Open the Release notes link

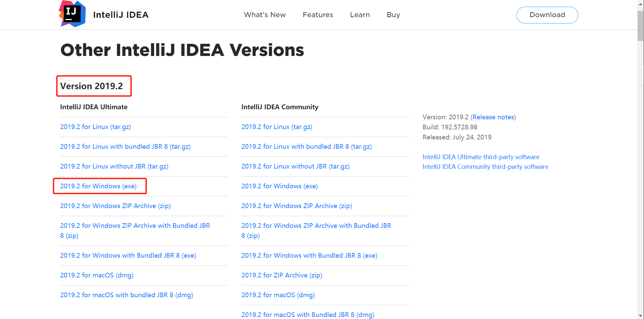(493, 117)
